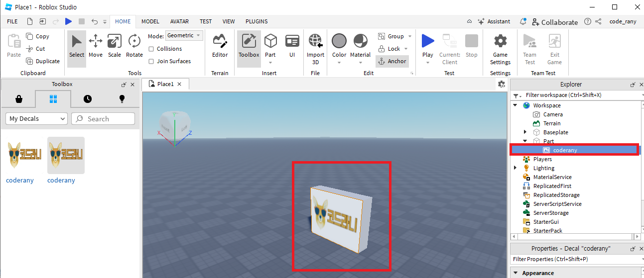Select Terrain in Explorer
The width and height of the screenshot is (644, 278).
click(552, 123)
